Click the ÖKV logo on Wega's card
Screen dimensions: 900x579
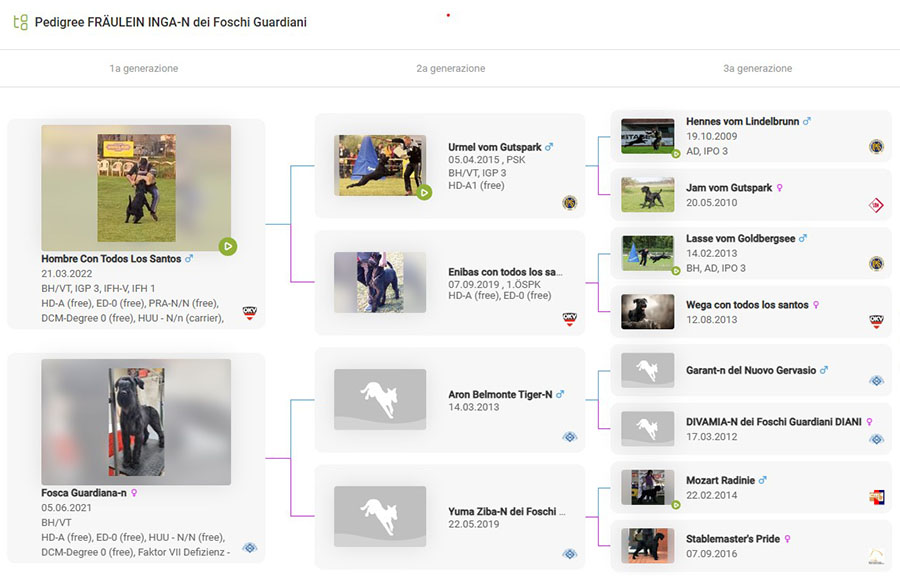(x=876, y=321)
